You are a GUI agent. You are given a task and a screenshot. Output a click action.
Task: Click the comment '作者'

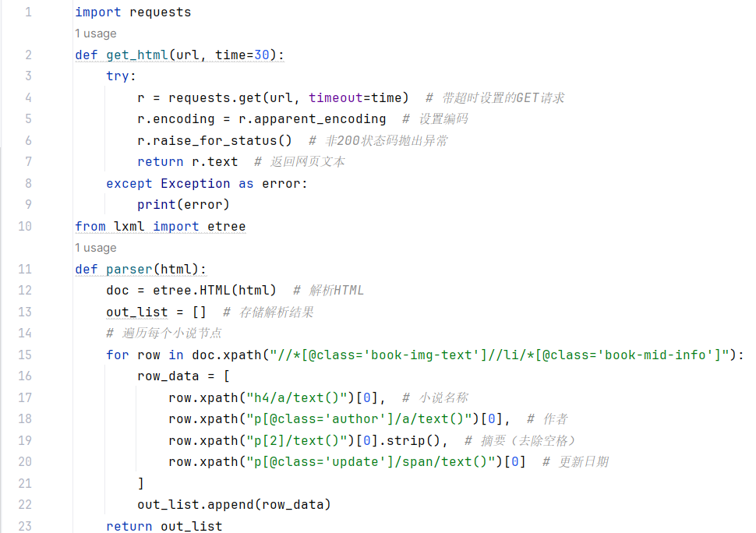548,418
